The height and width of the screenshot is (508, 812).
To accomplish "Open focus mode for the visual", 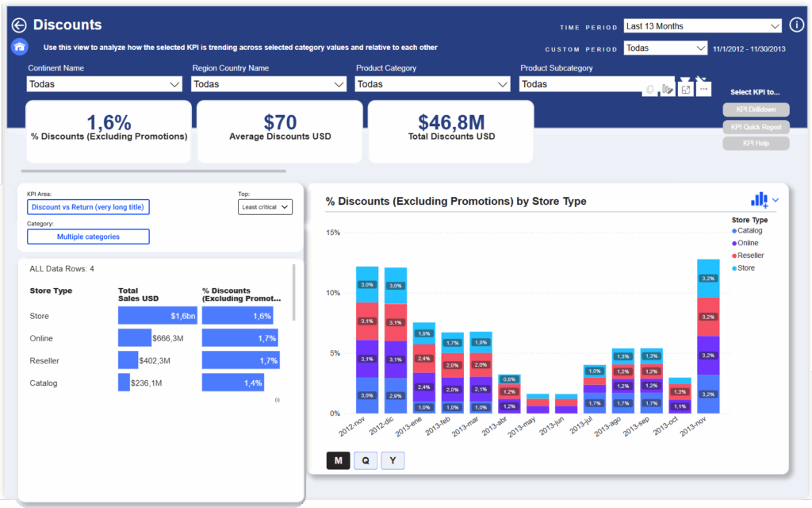I will (x=686, y=90).
